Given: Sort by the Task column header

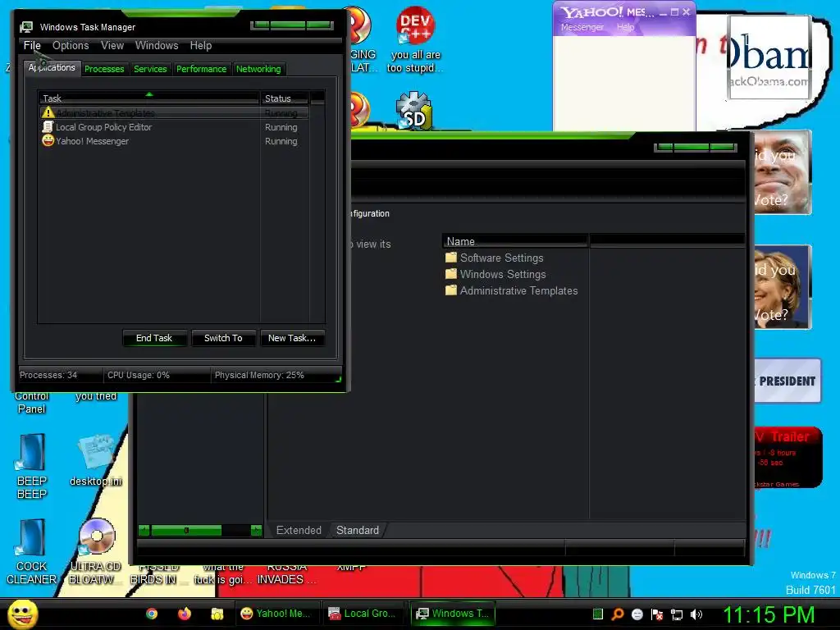Looking at the screenshot, I should (148, 98).
